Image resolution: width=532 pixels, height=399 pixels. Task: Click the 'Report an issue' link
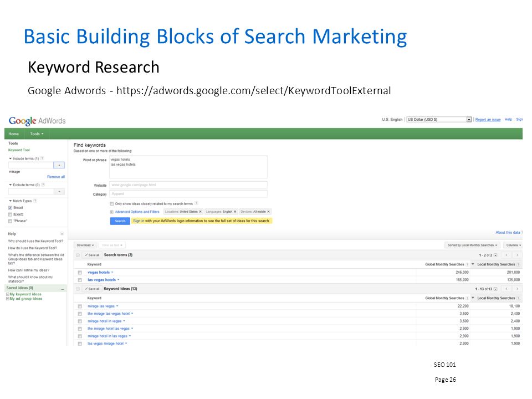488,120
